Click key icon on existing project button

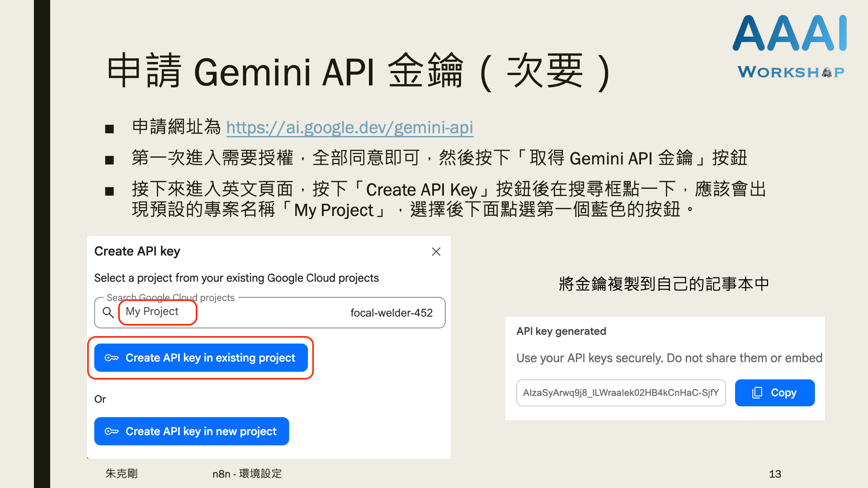pos(112,358)
